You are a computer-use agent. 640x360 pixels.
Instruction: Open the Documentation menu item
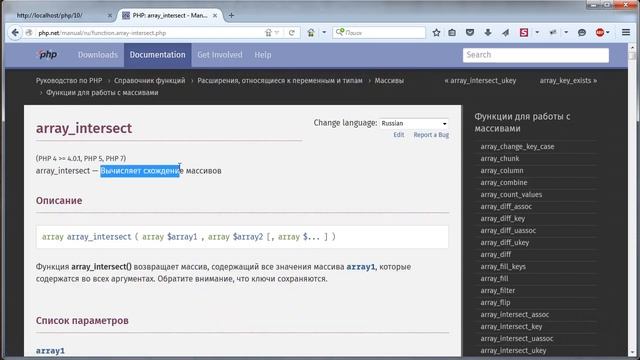click(x=158, y=55)
